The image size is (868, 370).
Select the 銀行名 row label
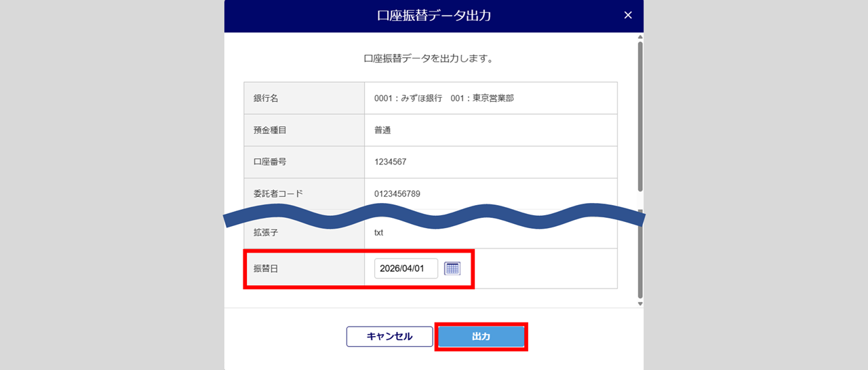[266, 98]
